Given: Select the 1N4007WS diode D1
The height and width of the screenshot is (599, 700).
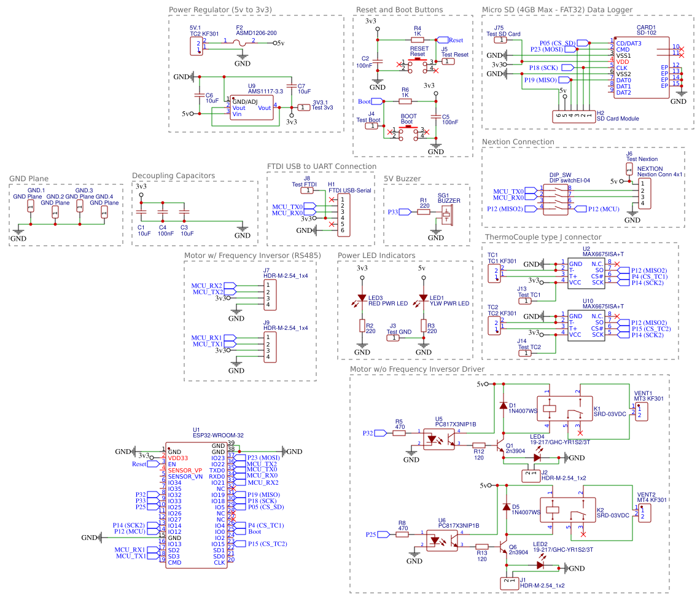Looking at the screenshot, I should [504, 405].
